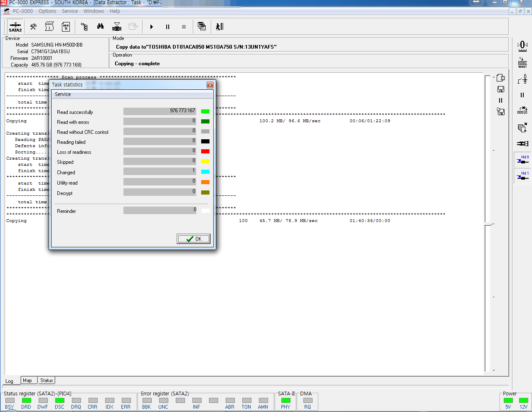This screenshot has width=532, height=412.
Task: Click the SATA2 port selector icon
Action: tap(15, 27)
